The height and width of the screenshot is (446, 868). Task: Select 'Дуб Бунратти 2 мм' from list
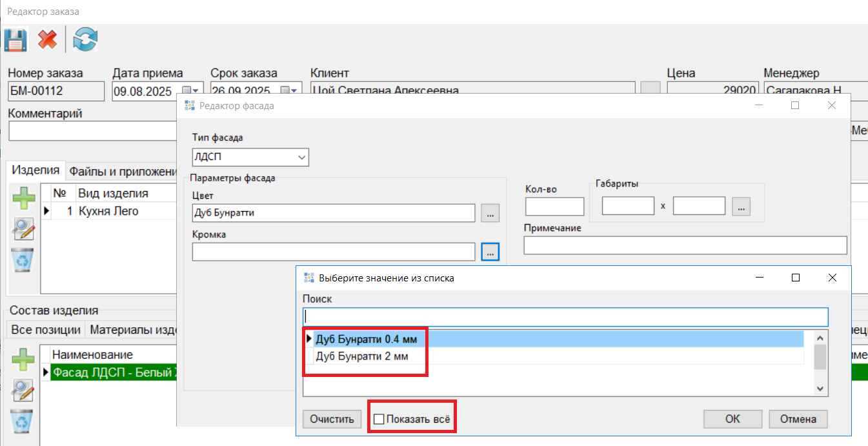pos(362,356)
